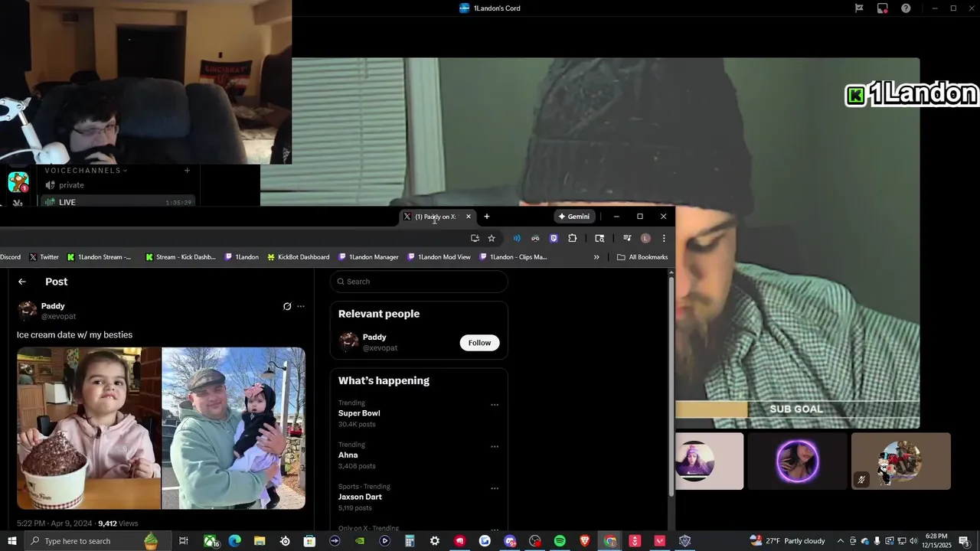Open 1Landon Manager bookmark
The height and width of the screenshot is (551, 980).
pos(368,257)
